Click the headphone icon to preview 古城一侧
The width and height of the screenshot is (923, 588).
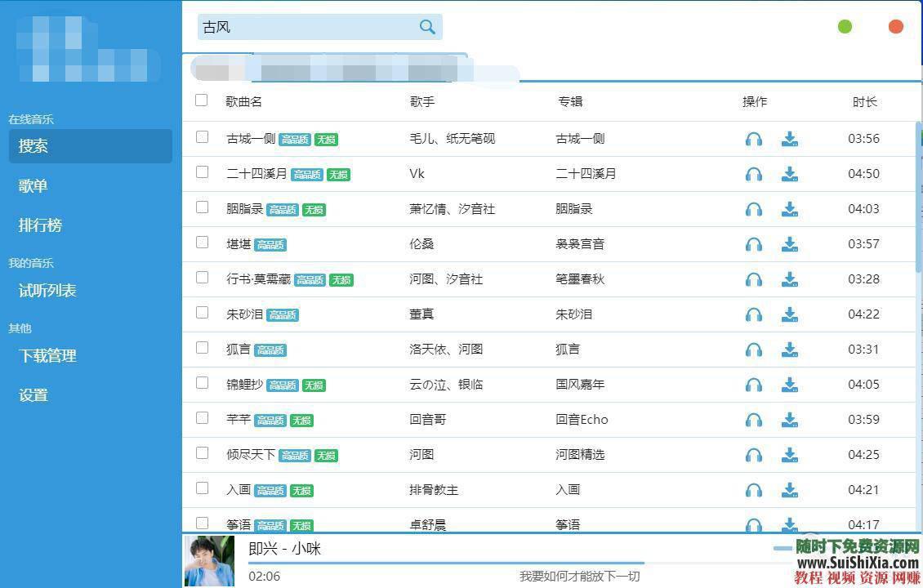[x=753, y=139]
